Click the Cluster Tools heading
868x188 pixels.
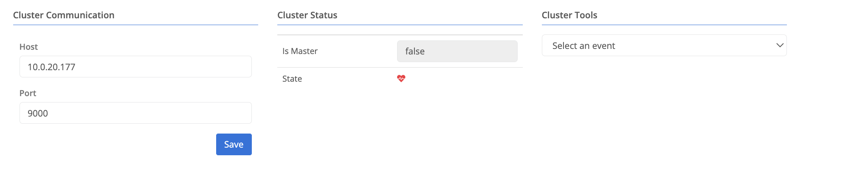(569, 15)
